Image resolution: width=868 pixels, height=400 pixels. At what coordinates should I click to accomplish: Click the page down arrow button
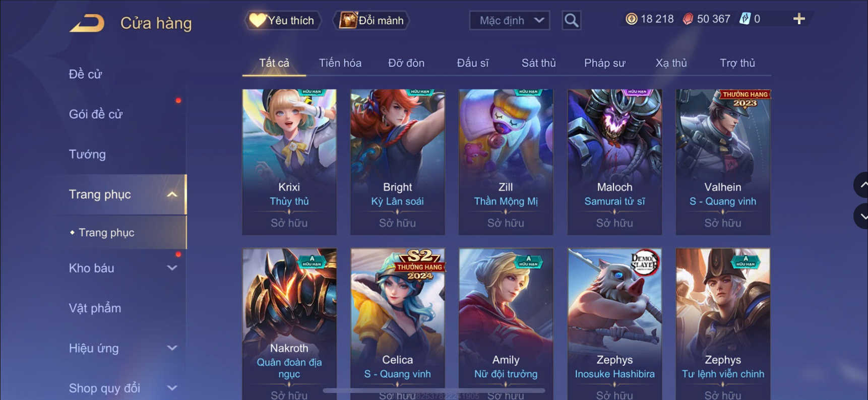tap(861, 216)
